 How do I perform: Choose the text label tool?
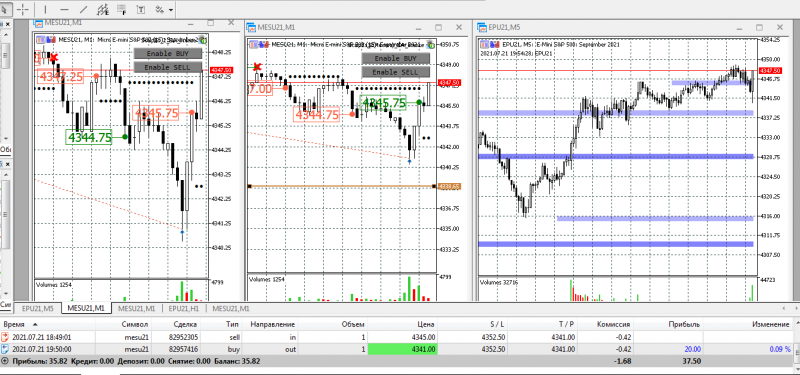[x=141, y=9]
